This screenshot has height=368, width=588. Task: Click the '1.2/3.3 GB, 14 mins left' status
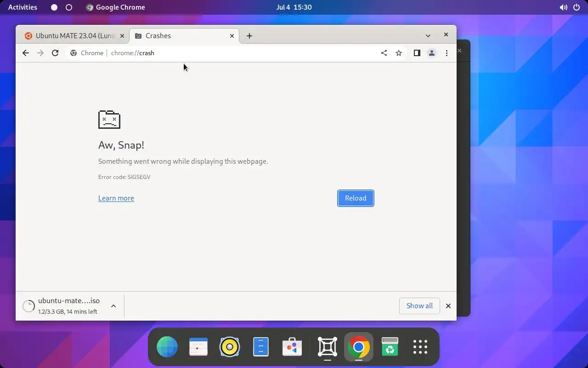68,312
